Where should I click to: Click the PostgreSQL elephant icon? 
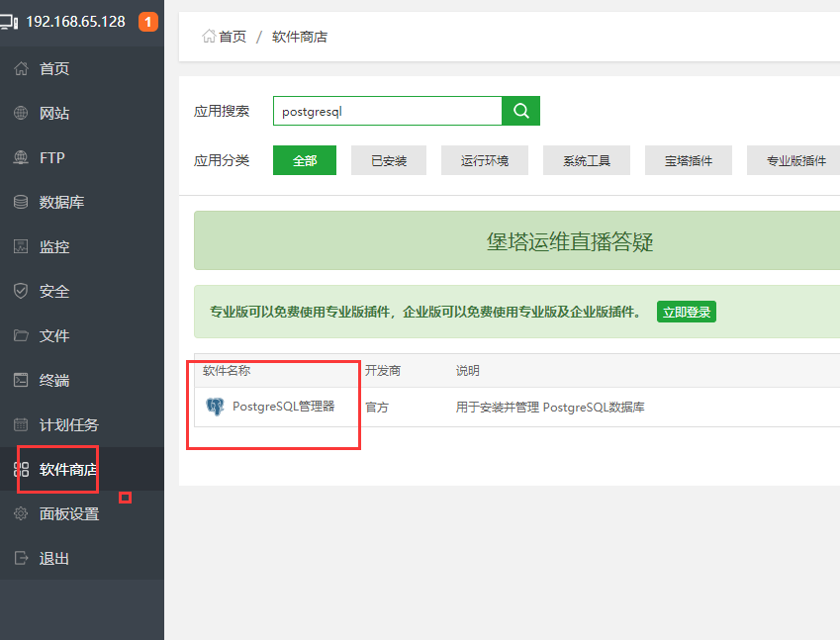pos(215,407)
